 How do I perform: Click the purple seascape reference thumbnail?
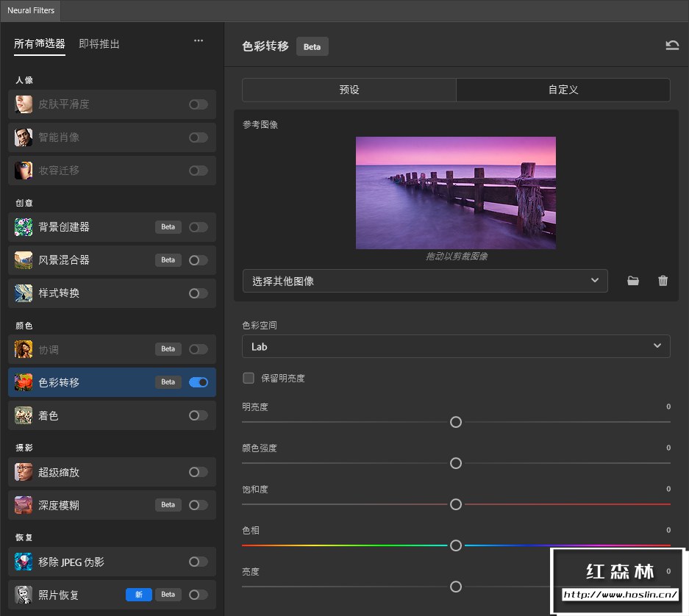tap(456, 193)
